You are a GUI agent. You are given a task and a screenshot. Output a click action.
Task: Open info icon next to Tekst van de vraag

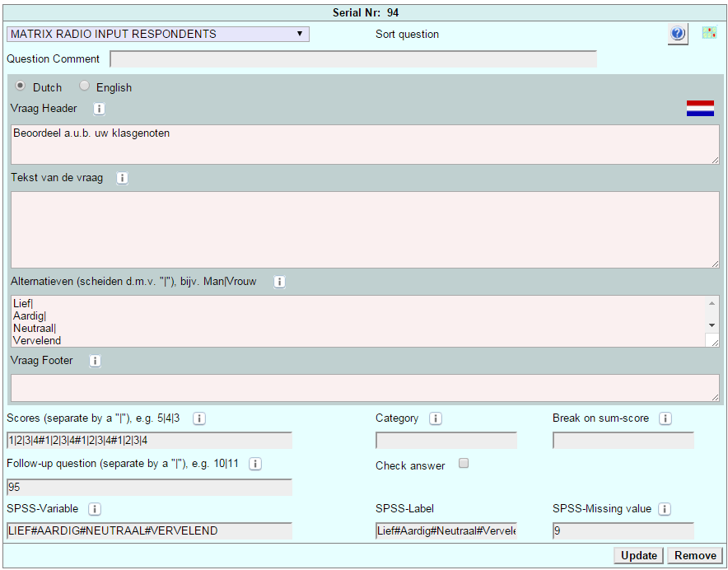click(122, 178)
